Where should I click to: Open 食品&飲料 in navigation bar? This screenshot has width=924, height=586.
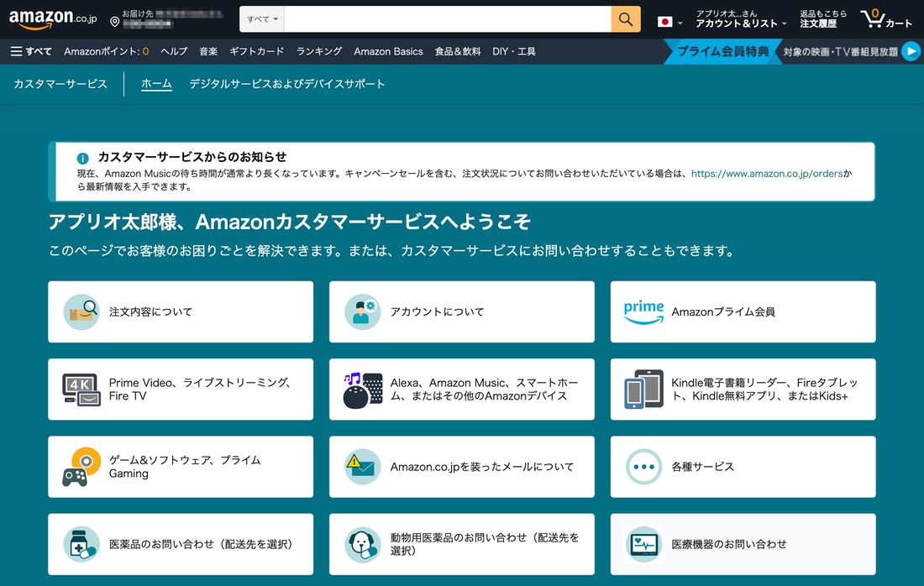457,51
